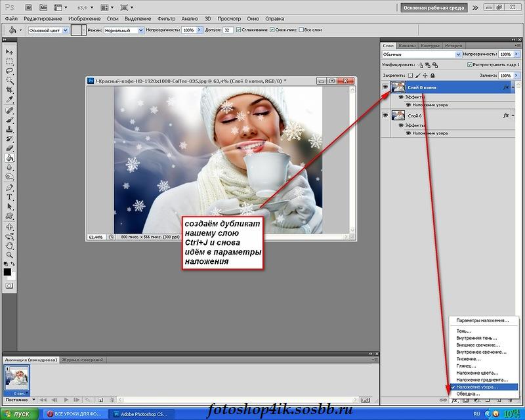
Task: Click the foreground color swatch
Action: 7,271
